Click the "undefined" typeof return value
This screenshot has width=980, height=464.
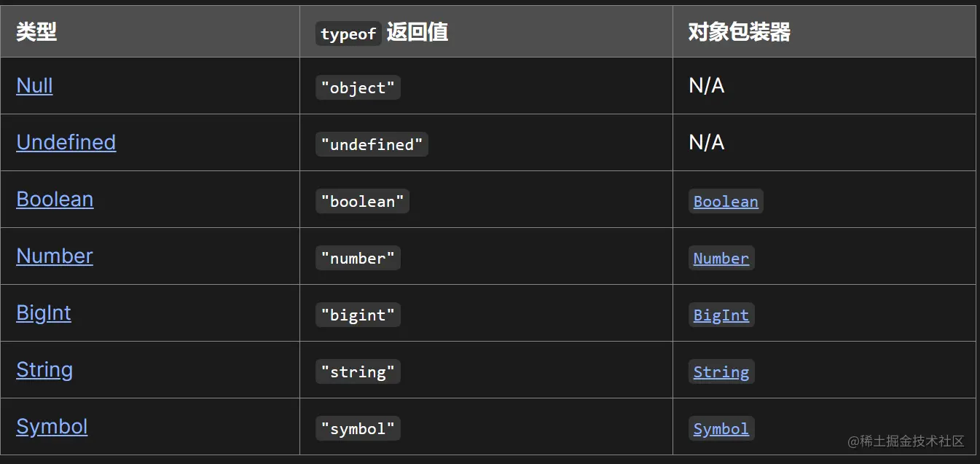pos(372,145)
